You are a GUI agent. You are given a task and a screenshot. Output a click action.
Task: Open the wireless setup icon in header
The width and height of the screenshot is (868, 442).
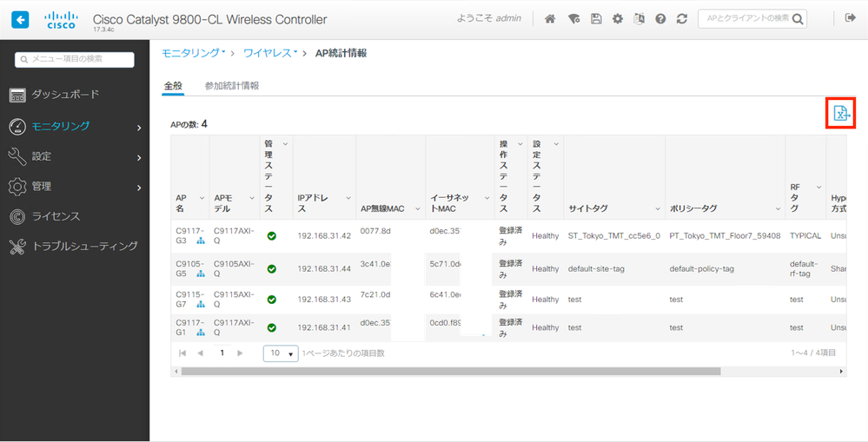[x=573, y=19]
